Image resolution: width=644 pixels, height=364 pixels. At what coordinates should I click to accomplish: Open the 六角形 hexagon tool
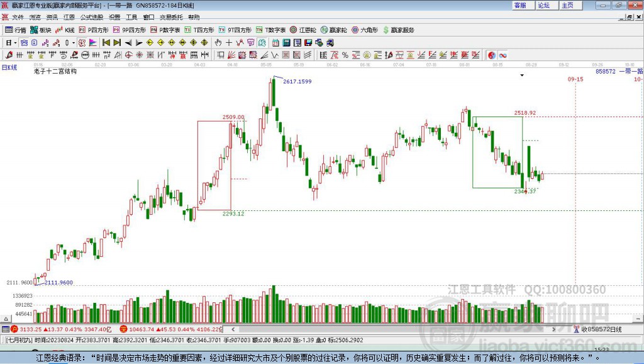tap(365, 30)
